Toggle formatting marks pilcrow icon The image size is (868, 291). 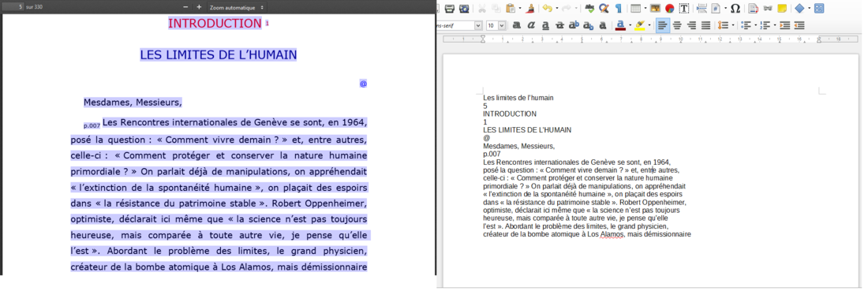[x=619, y=9]
